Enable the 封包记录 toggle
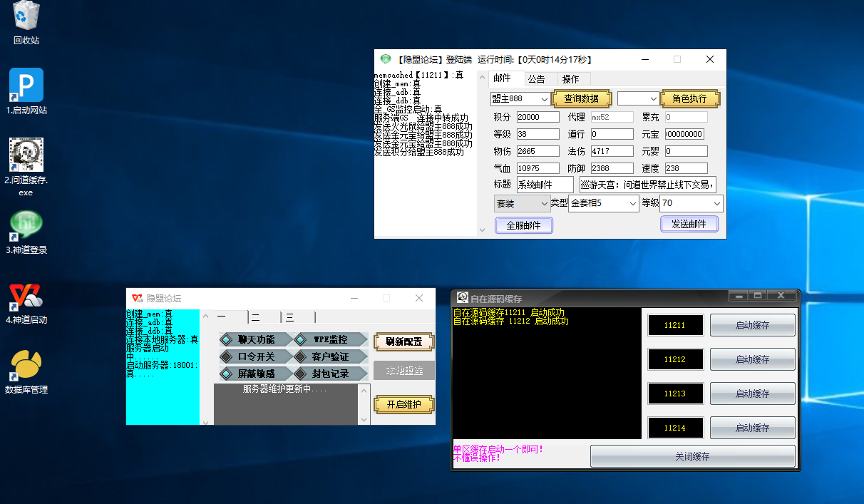This screenshot has width=864, height=504. (330, 374)
